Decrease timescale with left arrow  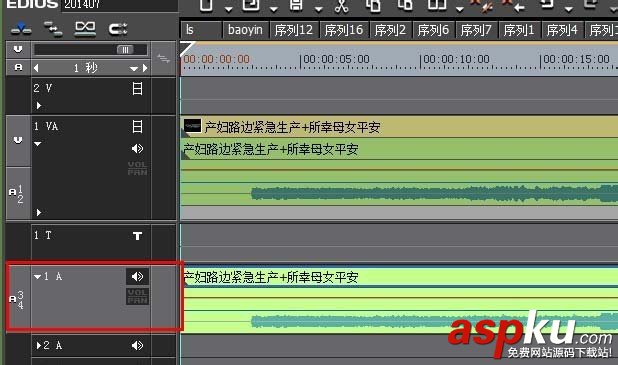[x=36, y=68]
